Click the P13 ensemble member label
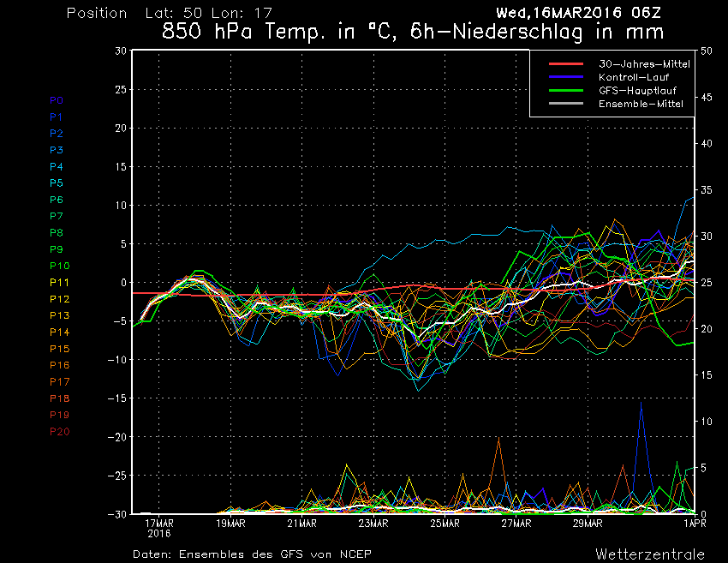The image size is (728, 563). coord(60,315)
